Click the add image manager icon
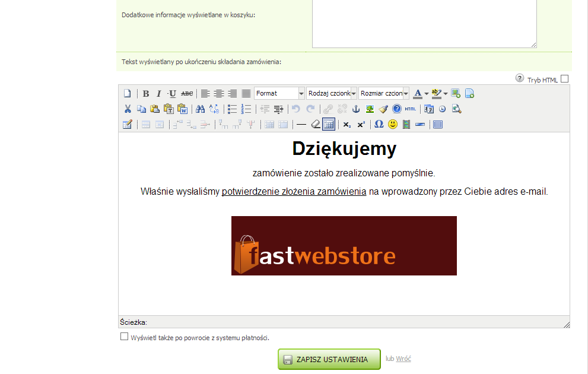The image size is (588, 374). coord(456,93)
